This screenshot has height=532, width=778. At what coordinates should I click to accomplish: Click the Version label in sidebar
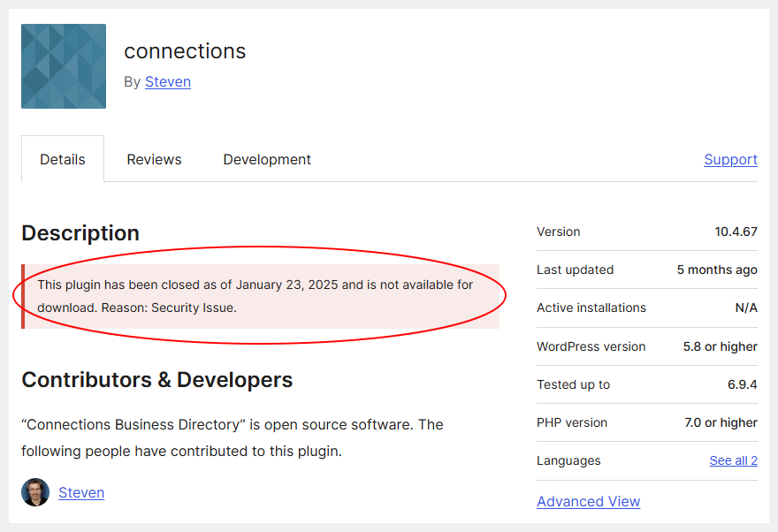coord(558,232)
